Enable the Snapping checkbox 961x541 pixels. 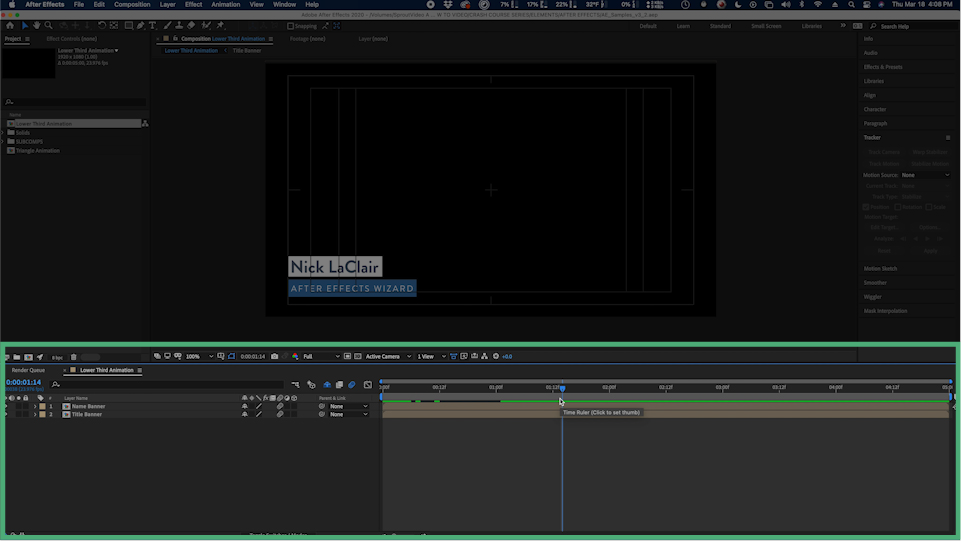291,26
